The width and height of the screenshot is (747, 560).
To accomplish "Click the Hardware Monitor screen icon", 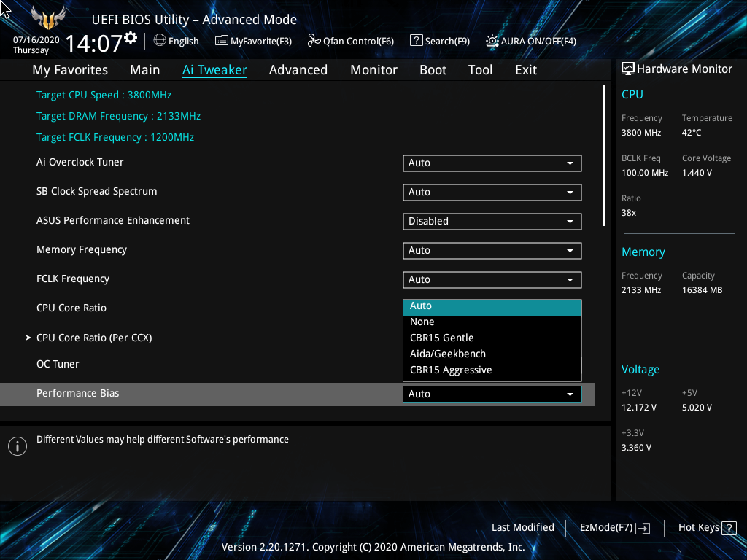I will click(x=628, y=69).
